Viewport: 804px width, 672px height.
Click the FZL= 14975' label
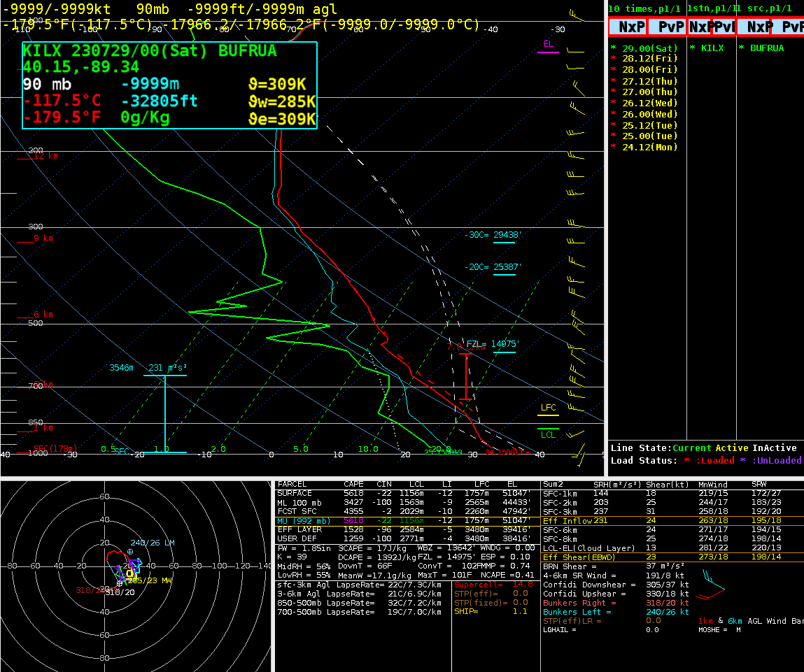pyautogui.click(x=493, y=344)
